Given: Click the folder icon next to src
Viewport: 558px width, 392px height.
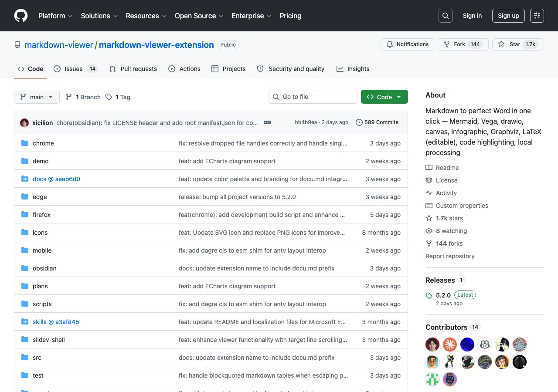Looking at the screenshot, I should point(25,358).
